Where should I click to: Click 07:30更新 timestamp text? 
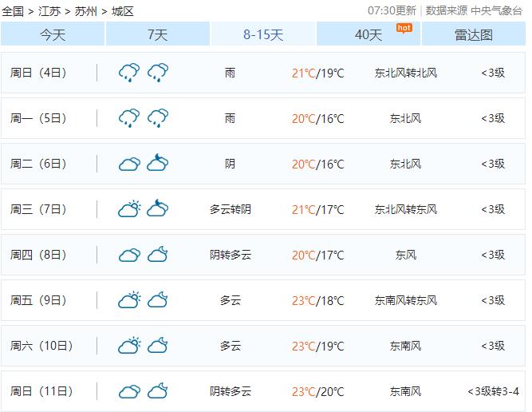(x=392, y=10)
